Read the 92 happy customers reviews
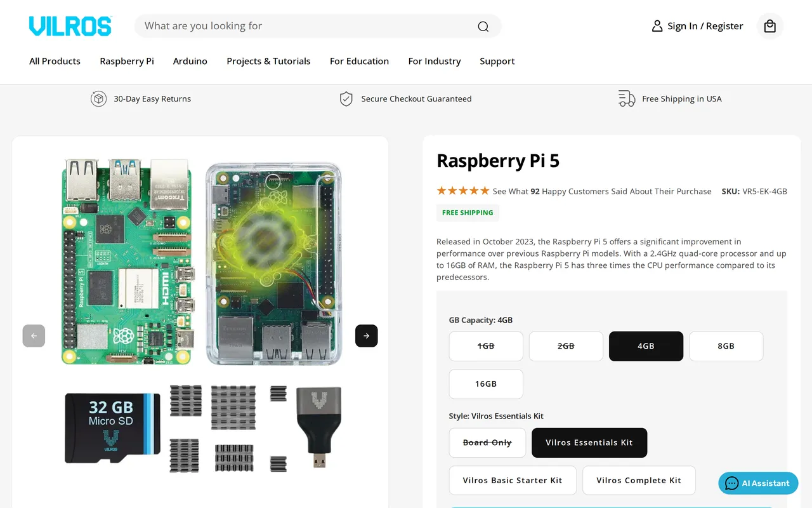Viewport: 812px width, 508px height. (602, 191)
